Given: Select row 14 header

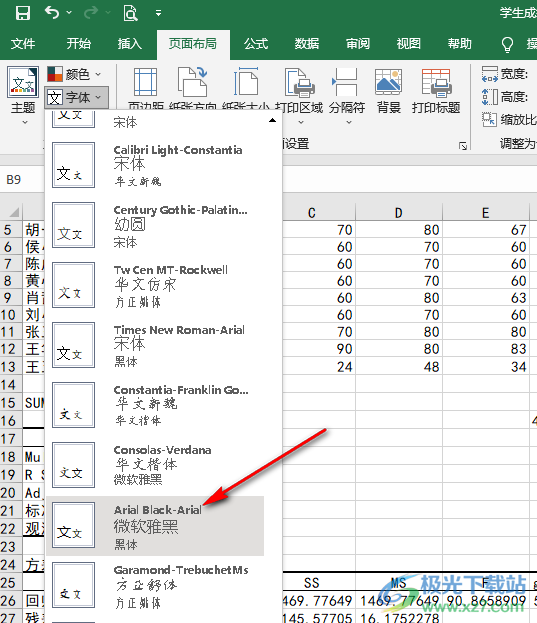Looking at the screenshot, I should pyautogui.click(x=11, y=385).
